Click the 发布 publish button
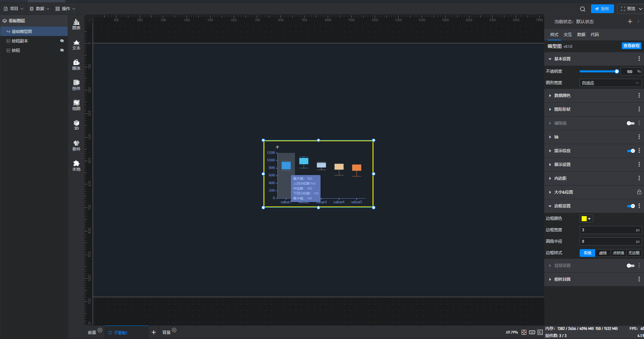 (x=602, y=9)
